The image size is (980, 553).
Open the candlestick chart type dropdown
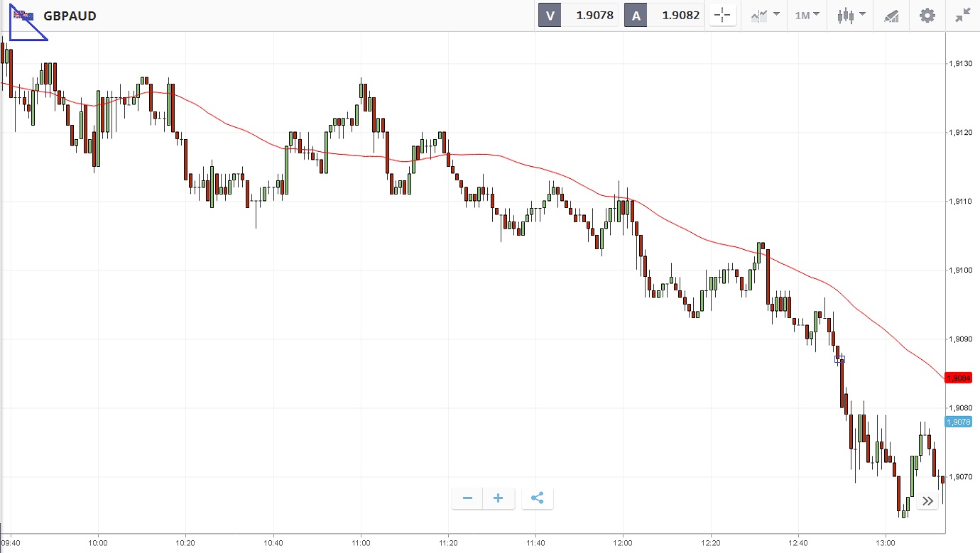851,16
